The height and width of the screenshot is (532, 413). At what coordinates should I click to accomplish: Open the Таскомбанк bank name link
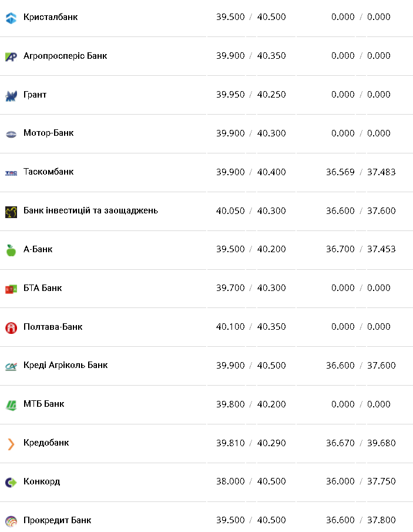pyautogui.click(x=49, y=172)
